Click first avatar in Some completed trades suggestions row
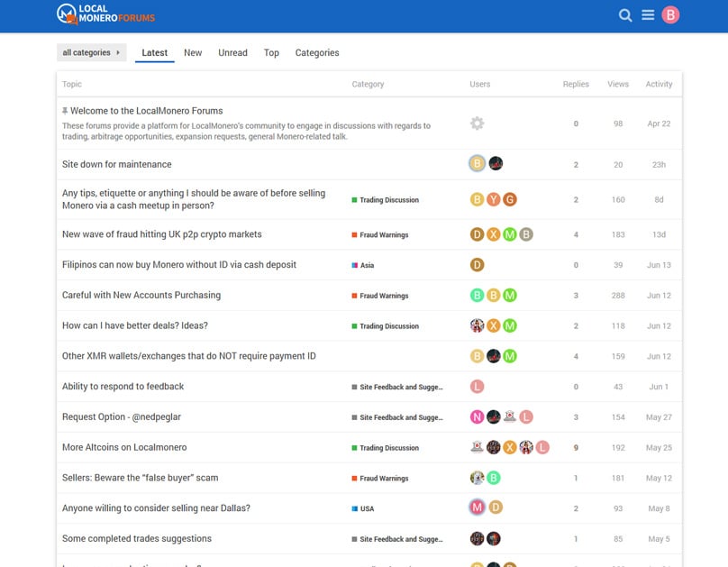The image size is (728, 567). pyautogui.click(x=477, y=539)
